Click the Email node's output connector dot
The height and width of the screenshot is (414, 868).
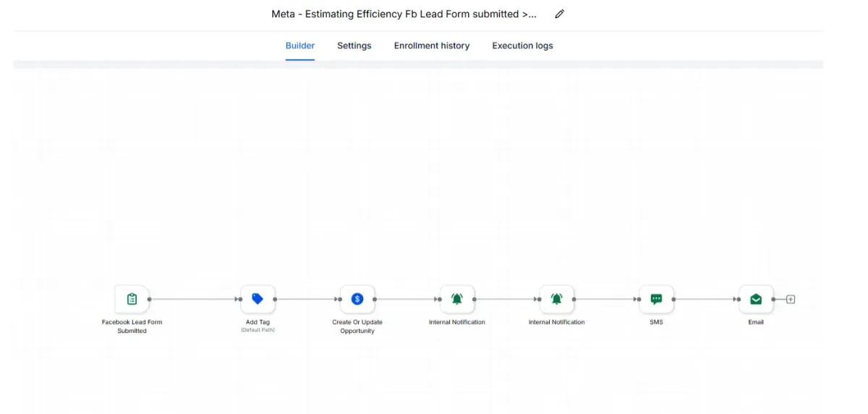(773, 299)
